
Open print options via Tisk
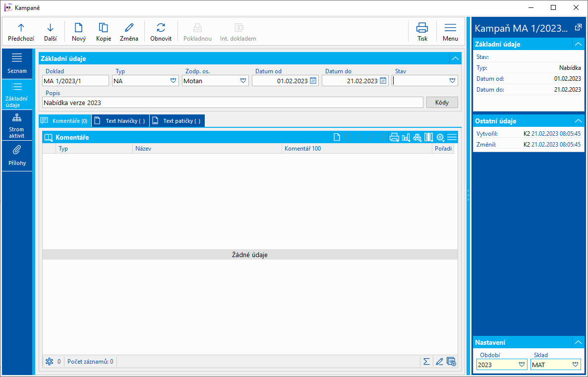422,32
